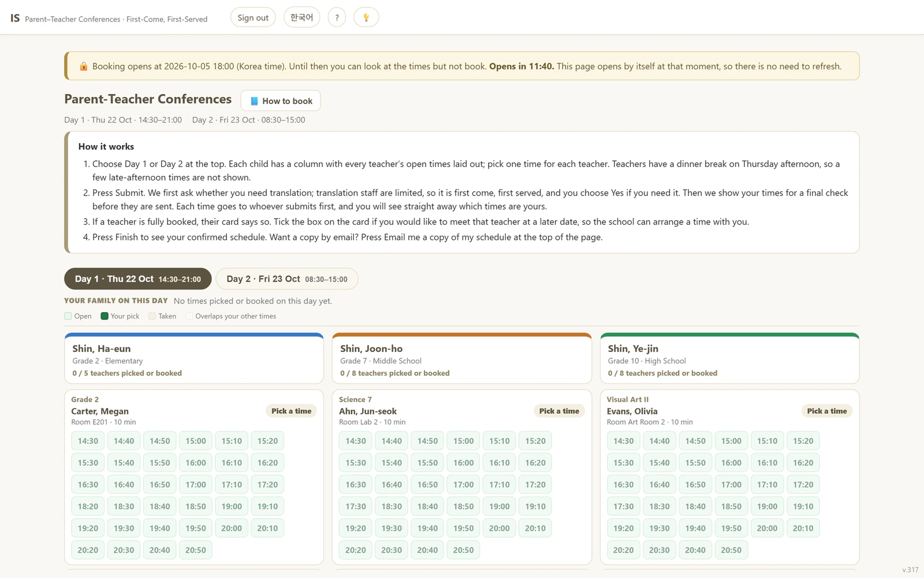Switch language to 한국어

[301, 17]
